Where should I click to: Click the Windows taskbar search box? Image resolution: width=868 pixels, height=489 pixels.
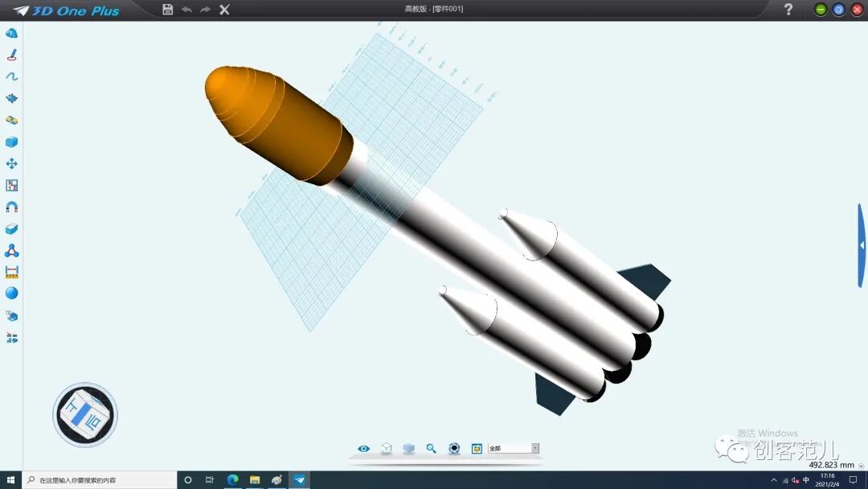pos(100,480)
